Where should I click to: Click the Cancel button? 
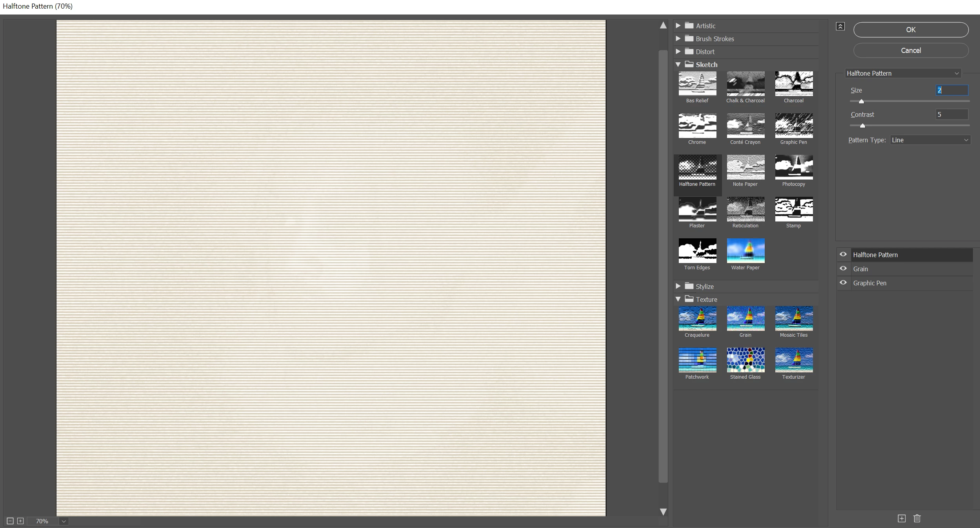(911, 51)
